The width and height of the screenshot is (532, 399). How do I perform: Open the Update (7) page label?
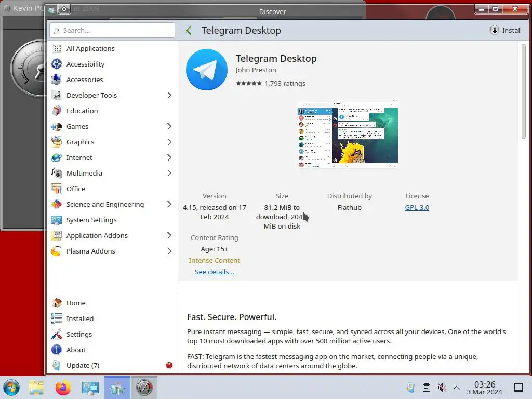83,365
